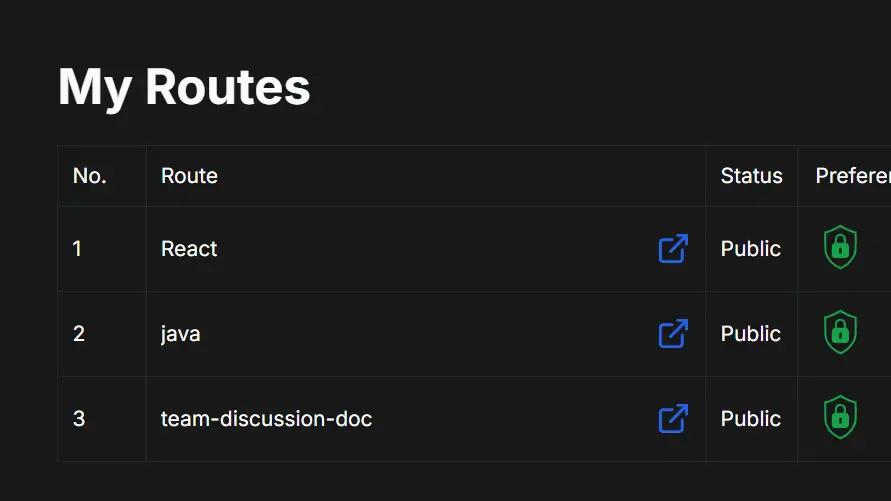
Task: Click the green shield lock for React
Action: (840, 248)
